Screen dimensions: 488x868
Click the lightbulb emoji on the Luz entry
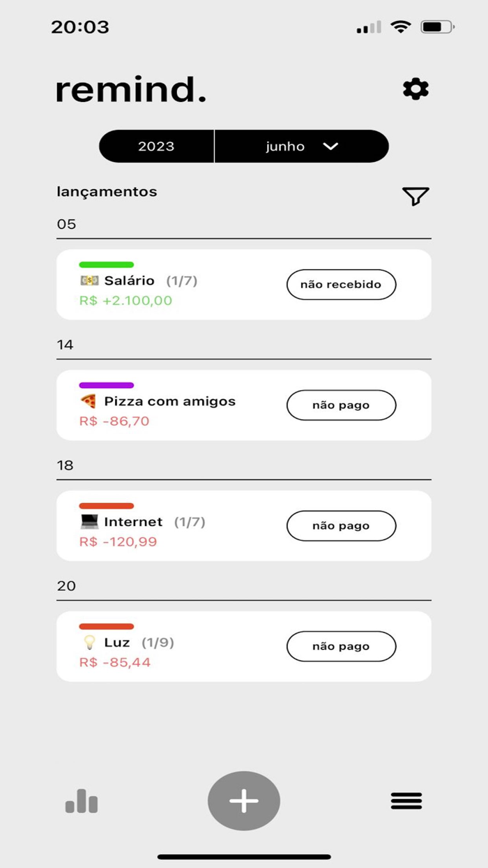pyautogui.click(x=89, y=642)
